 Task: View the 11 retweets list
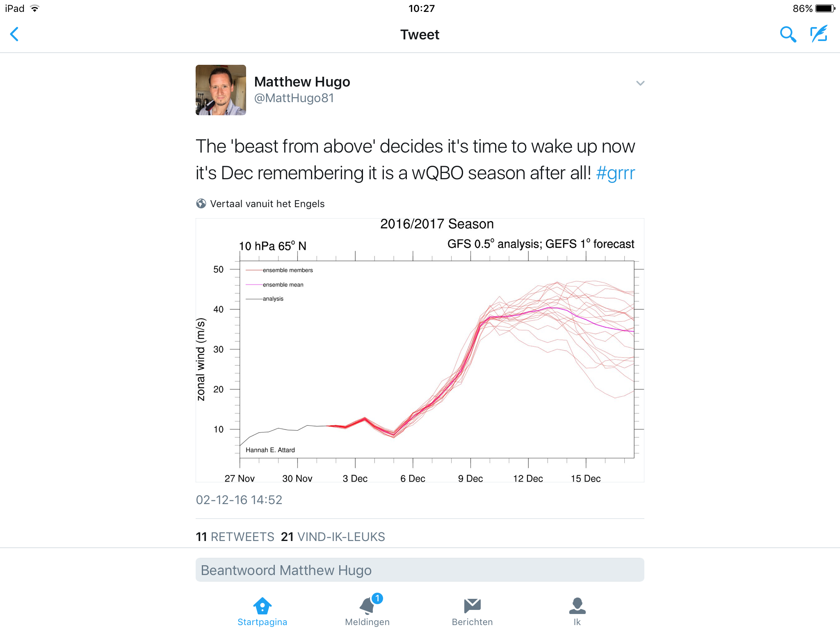(x=235, y=536)
